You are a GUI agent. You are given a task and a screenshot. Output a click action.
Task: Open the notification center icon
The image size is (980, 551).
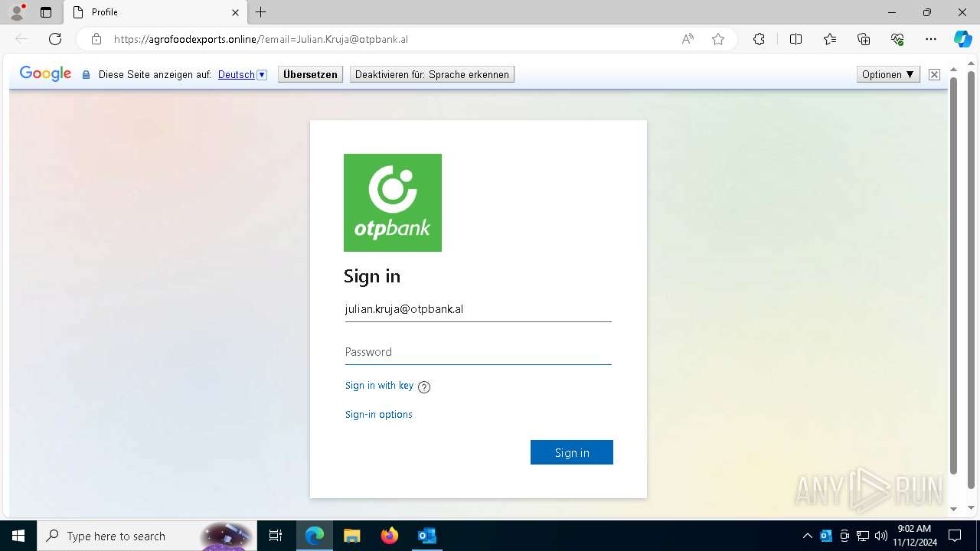click(955, 536)
